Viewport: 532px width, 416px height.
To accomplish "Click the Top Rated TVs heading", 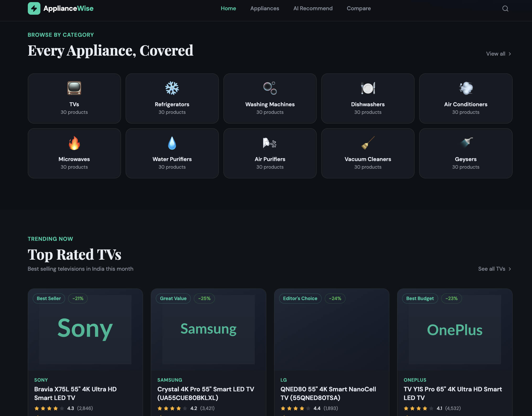I will pyautogui.click(x=75, y=254).
